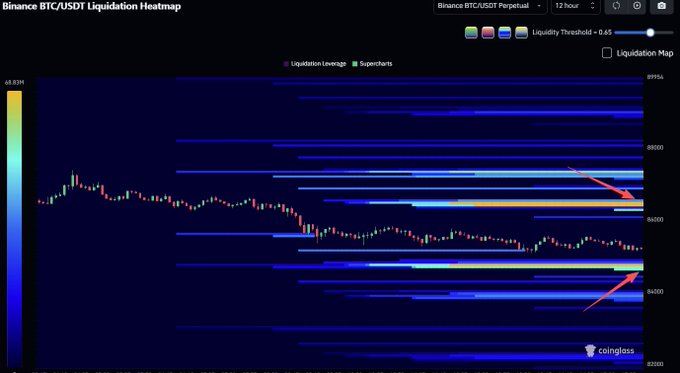Open the 12 hour timeframe selector
680x373 pixels.
coord(575,6)
